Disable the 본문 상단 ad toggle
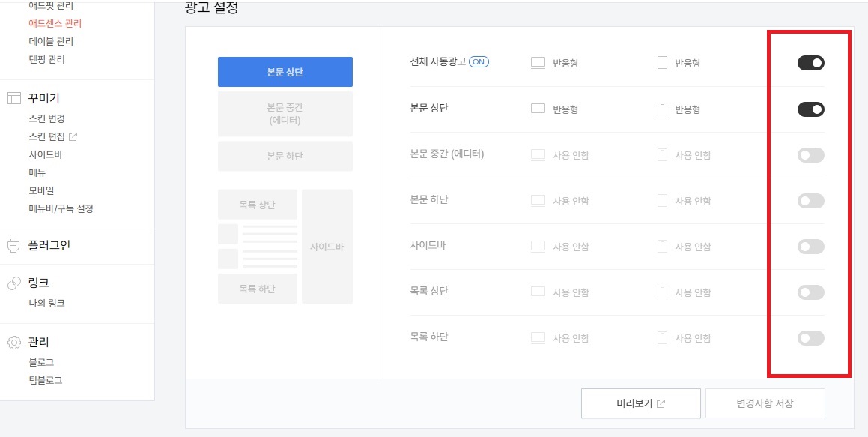Image resolution: width=868 pixels, height=437 pixels. 811,109
